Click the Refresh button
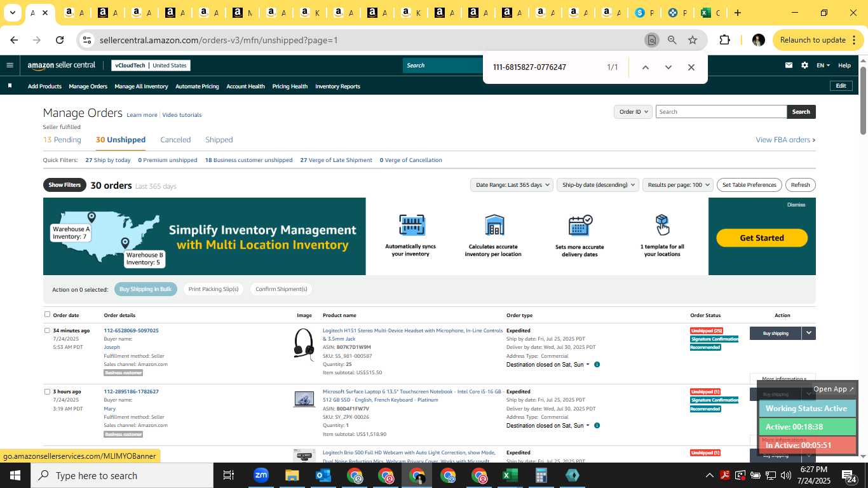The height and width of the screenshot is (488, 868). point(800,185)
